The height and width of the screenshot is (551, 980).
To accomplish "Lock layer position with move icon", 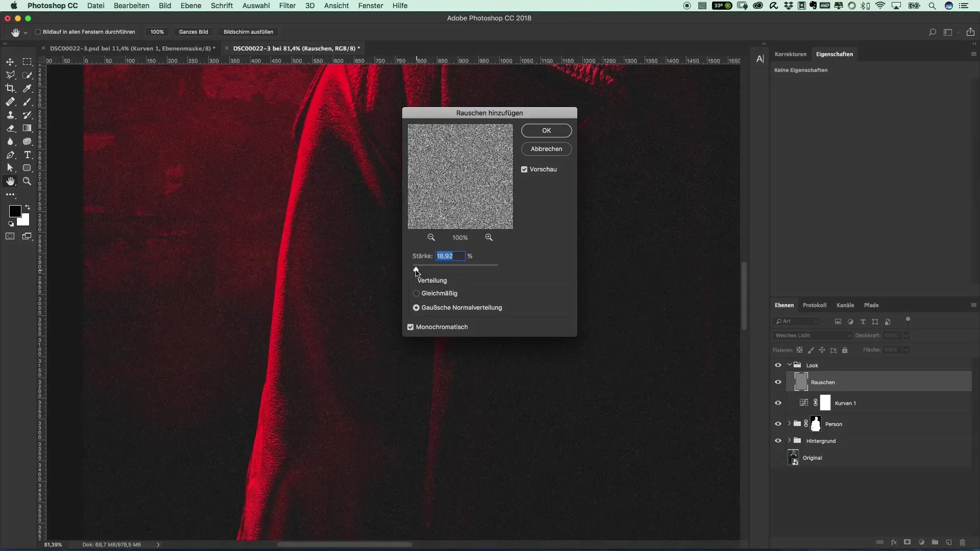I will tap(822, 350).
